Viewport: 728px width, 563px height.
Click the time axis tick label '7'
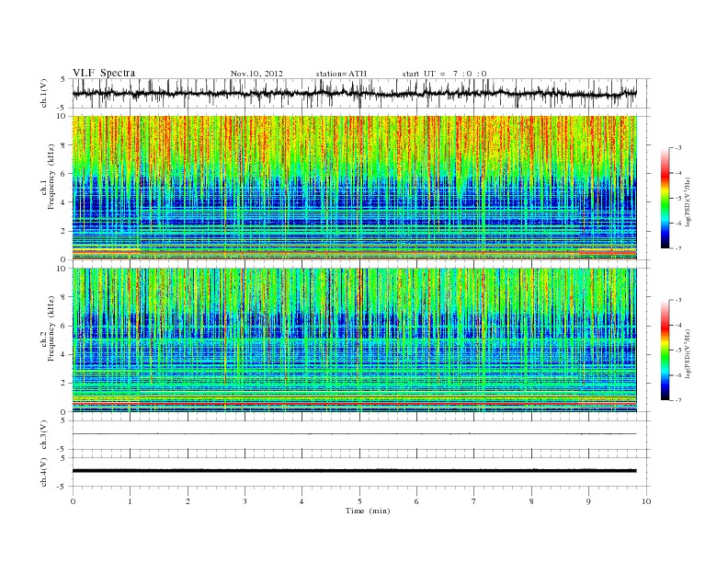pyautogui.click(x=474, y=501)
